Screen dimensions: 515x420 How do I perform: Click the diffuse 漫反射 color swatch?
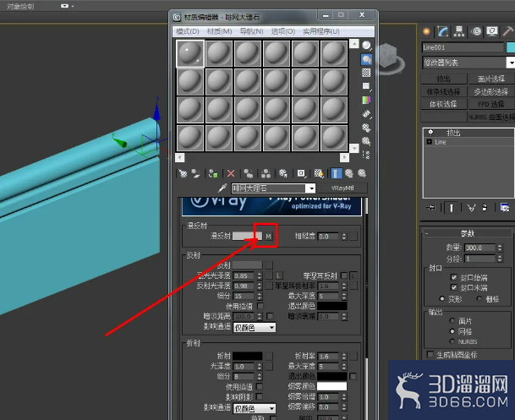[247, 236]
